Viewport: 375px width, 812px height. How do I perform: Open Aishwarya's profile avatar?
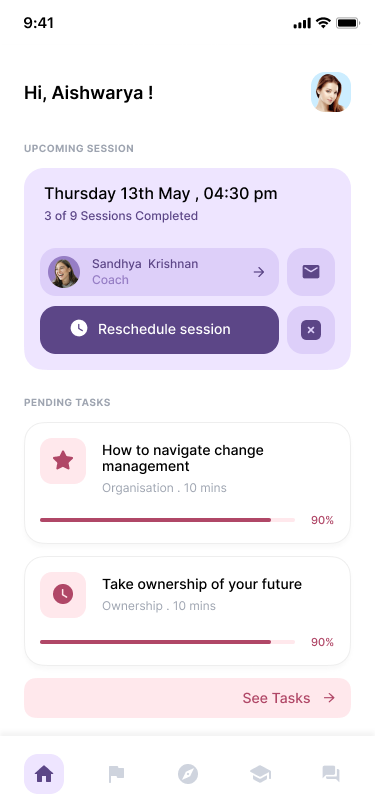click(331, 92)
